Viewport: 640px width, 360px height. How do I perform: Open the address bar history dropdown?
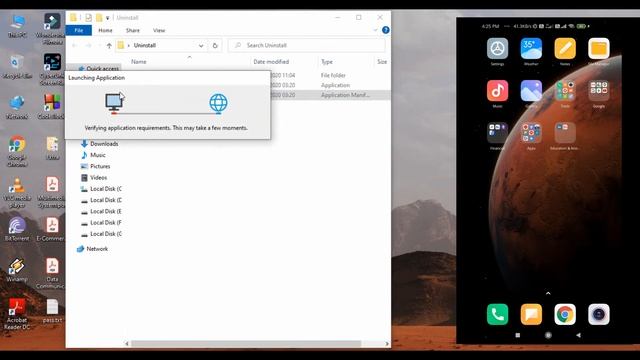pos(201,46)
